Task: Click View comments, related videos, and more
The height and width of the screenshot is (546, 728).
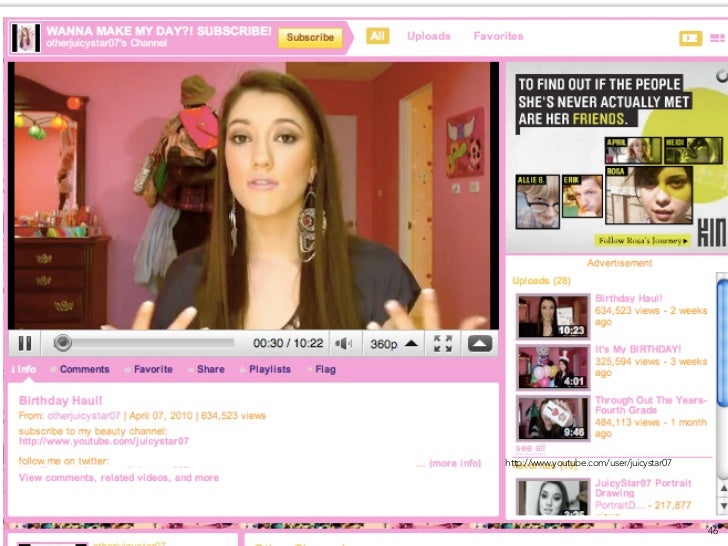Action: [x=119, y=477]
